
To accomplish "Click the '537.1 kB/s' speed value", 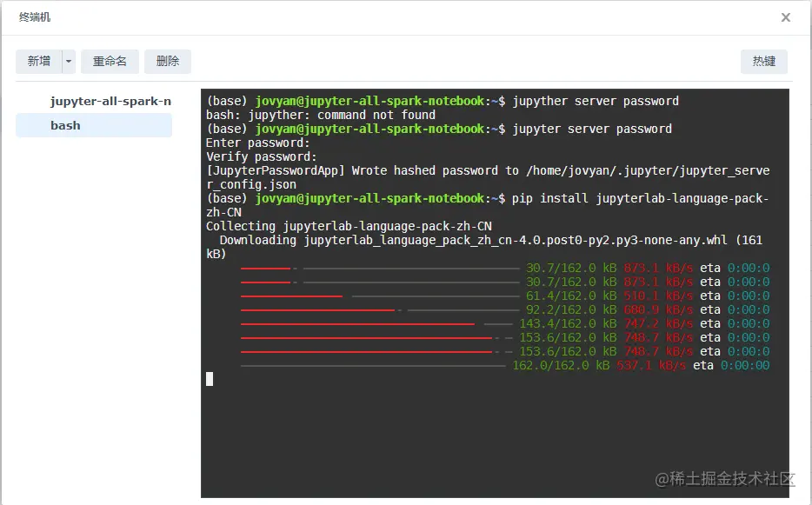I will point(651,366).
